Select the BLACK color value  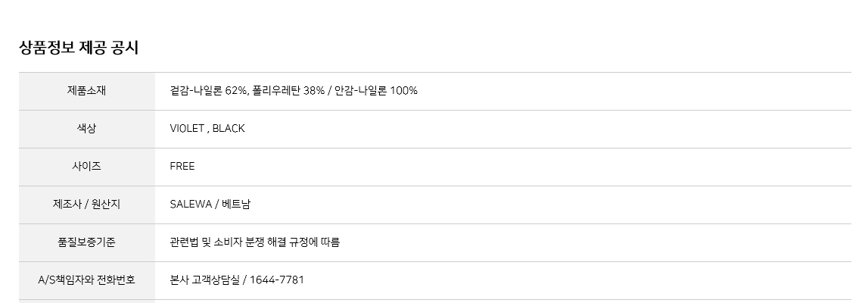[x=229, y=129]
